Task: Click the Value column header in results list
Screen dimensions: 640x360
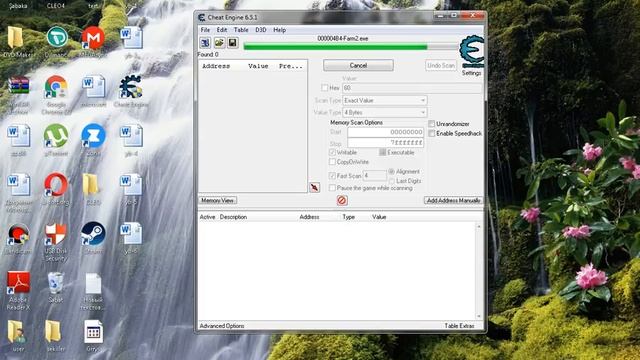Action: click(x=258, y=66)
